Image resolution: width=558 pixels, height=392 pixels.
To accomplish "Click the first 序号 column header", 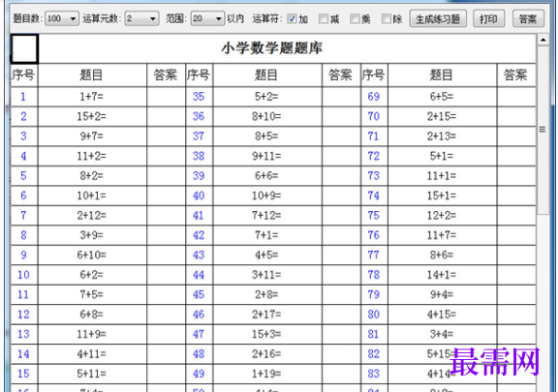I will tap(23, 75).
